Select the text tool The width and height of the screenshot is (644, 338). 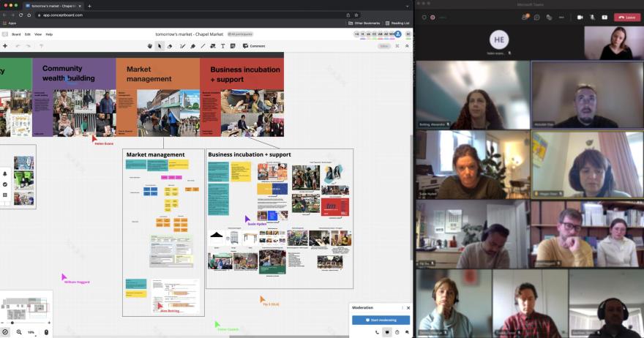pyautogui.click(x=222, y=46)
